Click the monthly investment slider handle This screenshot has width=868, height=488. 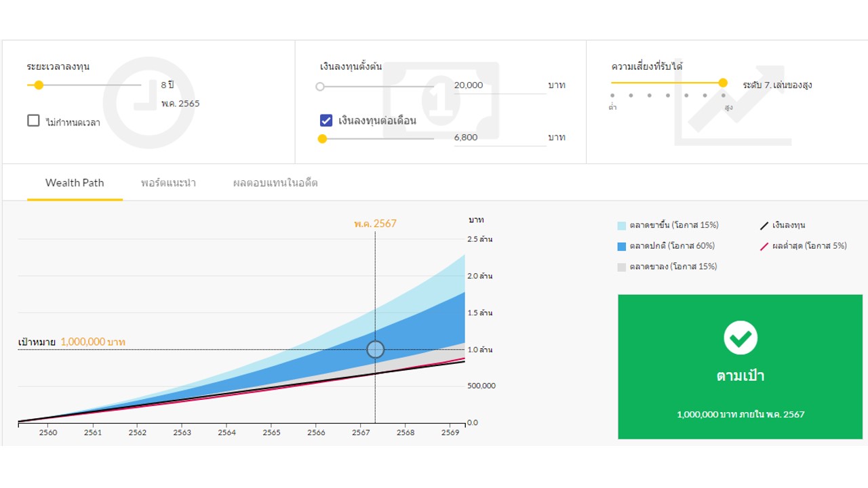[x=322, y=138]
